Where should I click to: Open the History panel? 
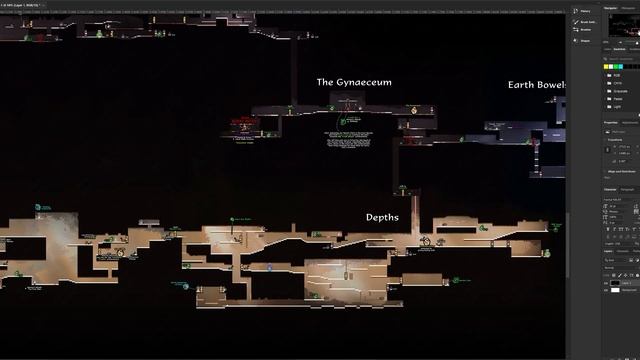pyautogui.click(x=582, y=11)
